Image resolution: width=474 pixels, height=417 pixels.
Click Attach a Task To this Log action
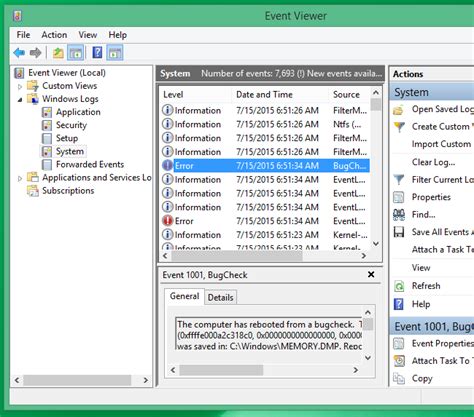click(x=443, y=249)
